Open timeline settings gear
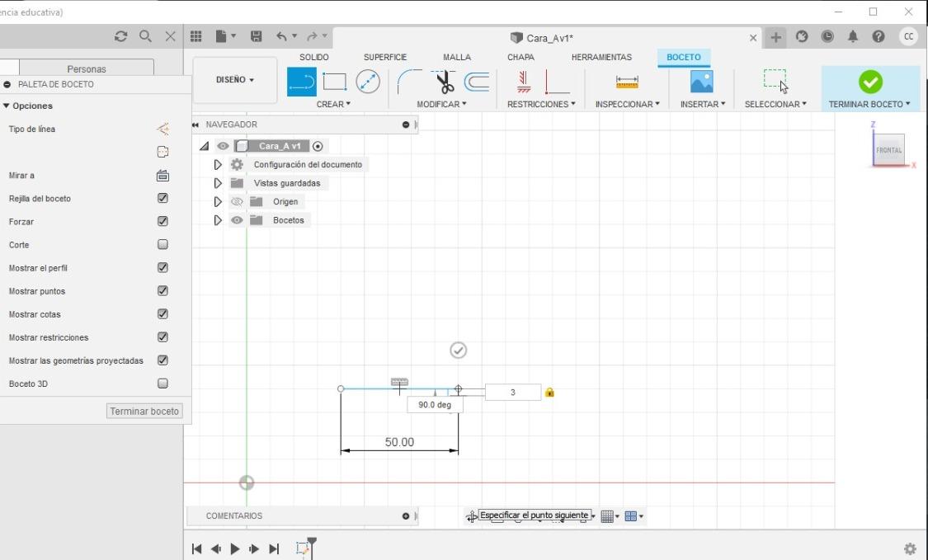 (910, 549)
